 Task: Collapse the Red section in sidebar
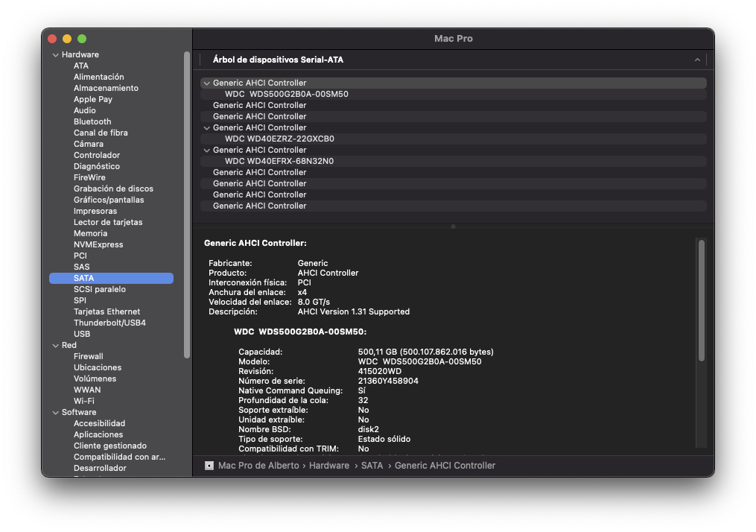tap(55, 346)
